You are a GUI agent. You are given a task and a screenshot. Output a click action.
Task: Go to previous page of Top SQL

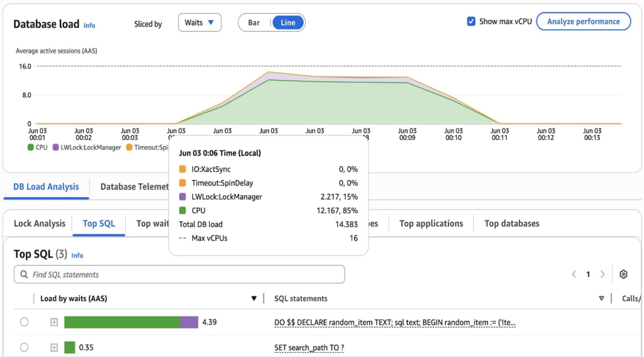coord(574,275)
